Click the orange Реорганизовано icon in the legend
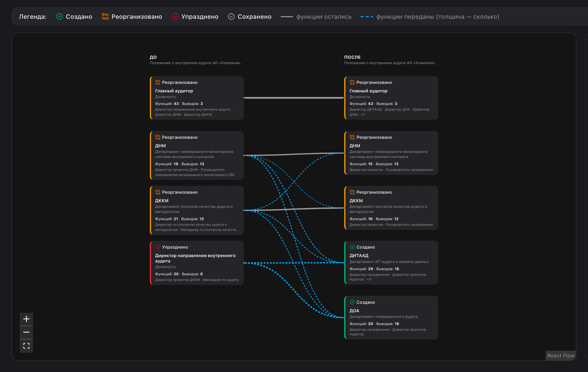This screenshot has height=372, width=588. tap(105, 17)
